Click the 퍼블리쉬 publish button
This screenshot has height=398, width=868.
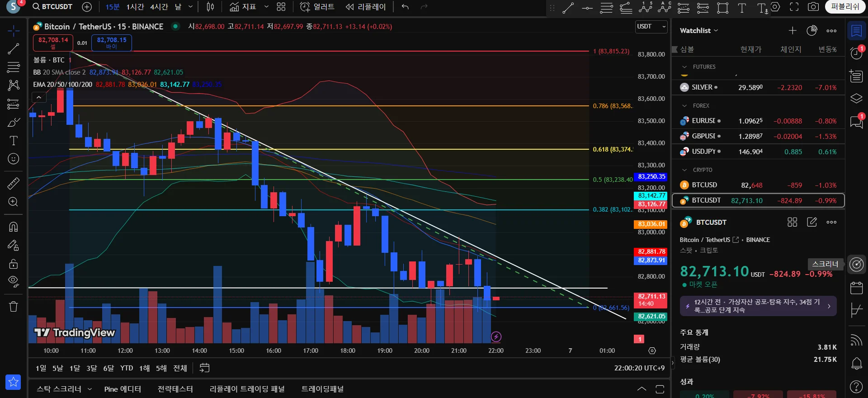pyautogui.click(x=845, y=7)
